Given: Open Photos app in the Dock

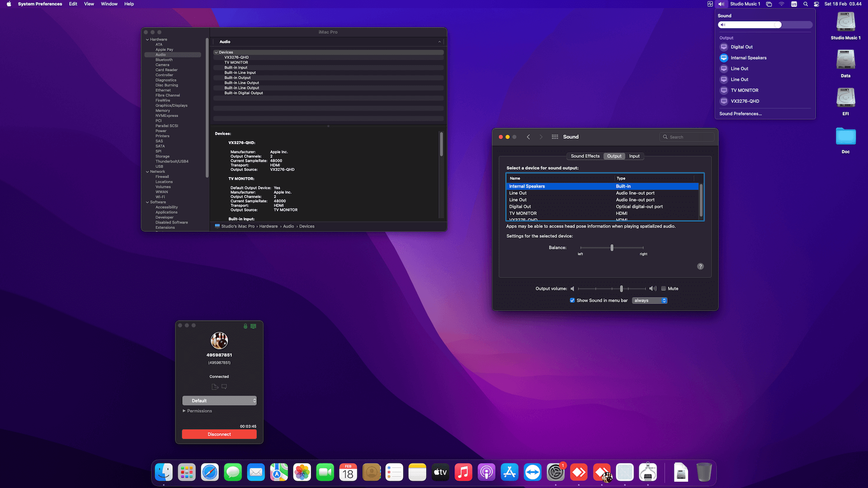Looking at the screenshot, I should (x=302, y=473).
